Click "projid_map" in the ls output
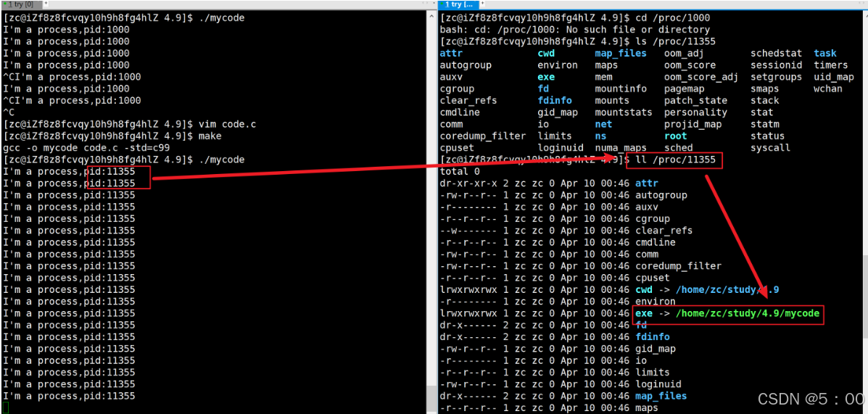Screen dimensions: 868x414 [693, 124]
